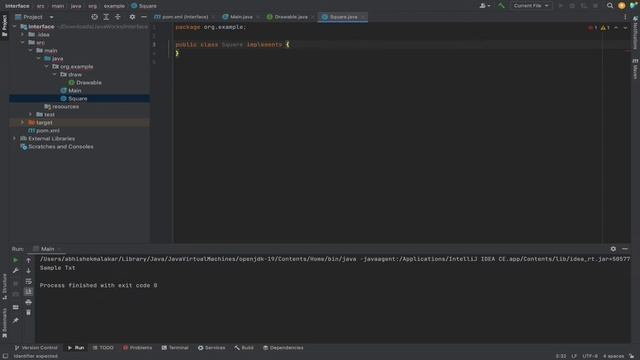Click the Square breadcrumb in navigation bar

pyautogui.click(x=144, y=6)
